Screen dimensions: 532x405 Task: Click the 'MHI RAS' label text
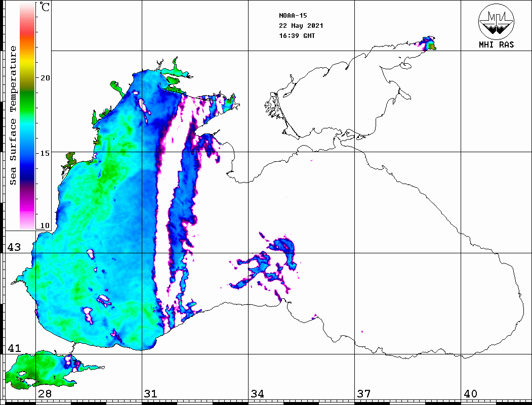[x=497, y=44]
